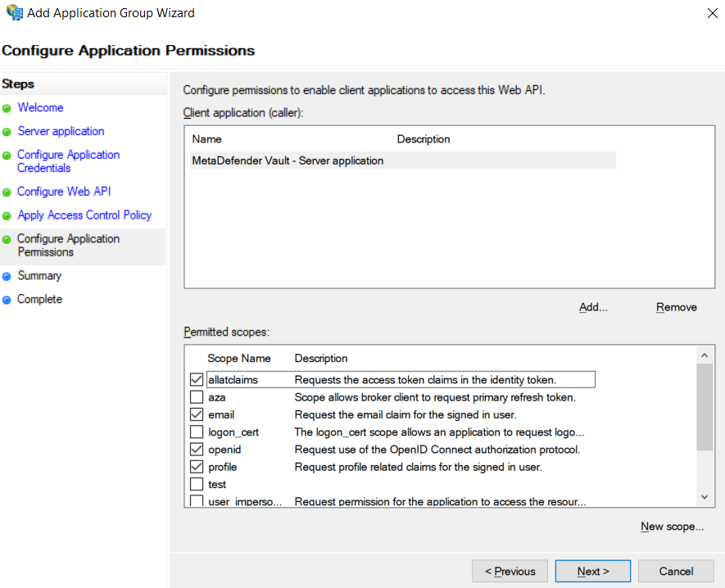Viewport: 725px width, 588px height.
Task: Click the Next > button
Action: (593, 572)
